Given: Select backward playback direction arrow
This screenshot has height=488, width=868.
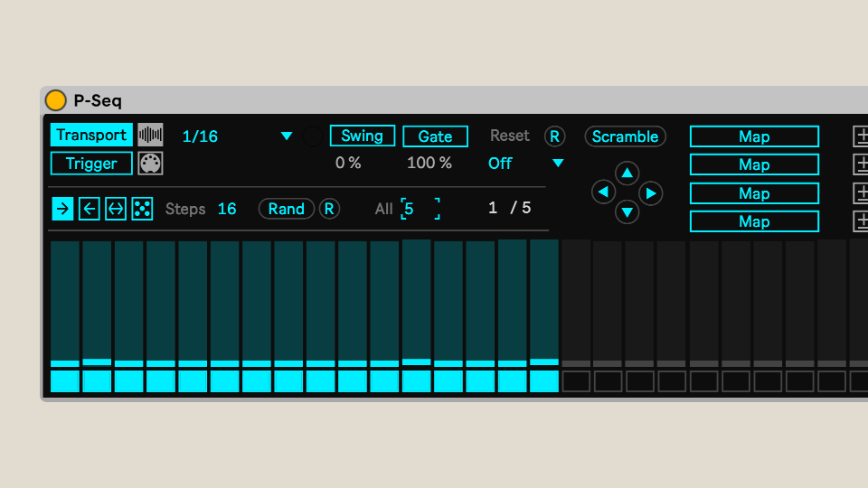Looking at the screenshot, I should (89, 209).
